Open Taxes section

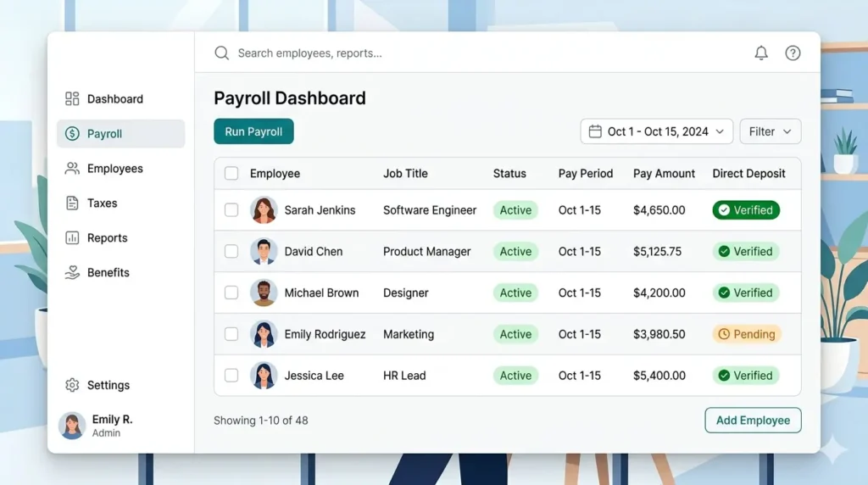120,203
